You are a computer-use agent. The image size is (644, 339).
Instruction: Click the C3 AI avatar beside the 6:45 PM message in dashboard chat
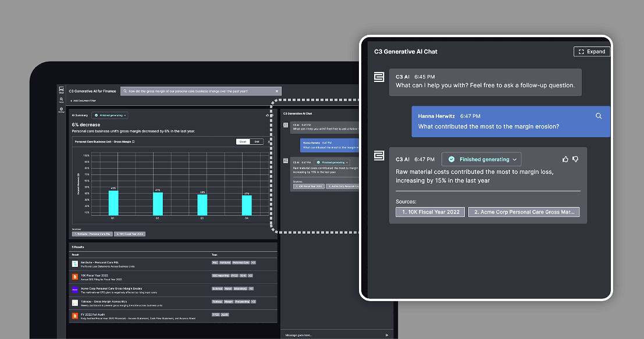pyautogui.click(x=286, y=125)
